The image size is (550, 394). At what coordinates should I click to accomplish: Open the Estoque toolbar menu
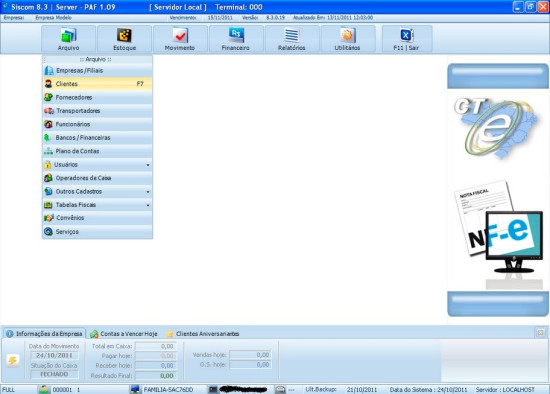pos(124,39)
